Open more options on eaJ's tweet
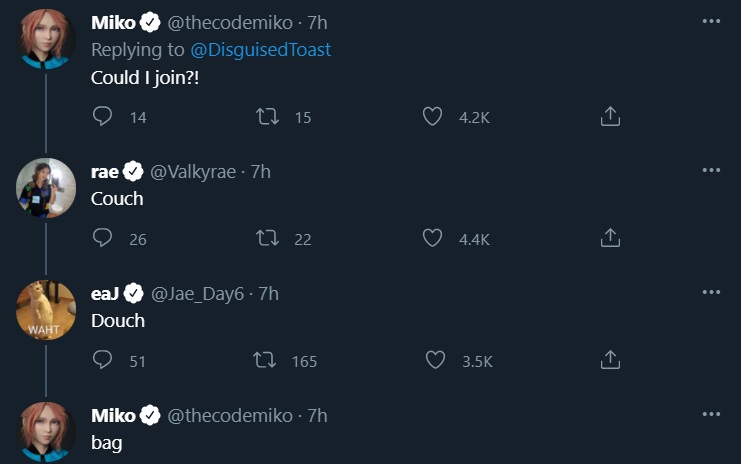The width and height of the screenshot is (741, 464). (x=711, y=292)
